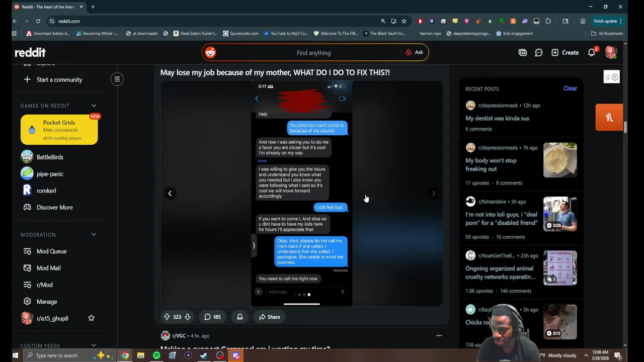
Task: Open the Chrome apps grid icon
Action: click(14, 33)
